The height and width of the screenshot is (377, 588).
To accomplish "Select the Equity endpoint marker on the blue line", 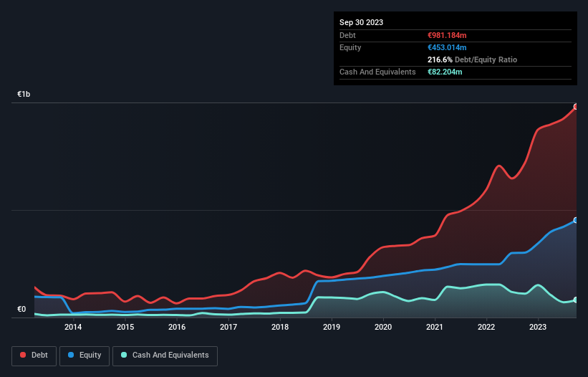I will [576, 220].
